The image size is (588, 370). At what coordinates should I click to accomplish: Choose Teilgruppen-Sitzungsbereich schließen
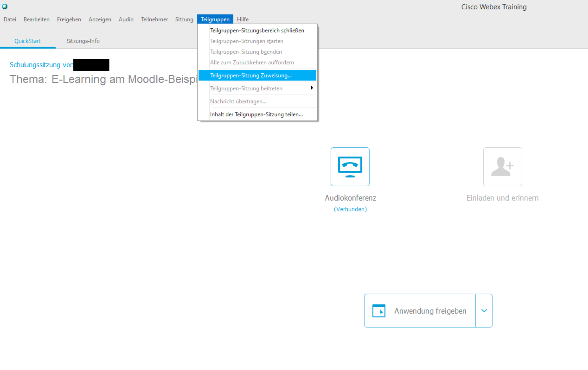tap(257, 30)
